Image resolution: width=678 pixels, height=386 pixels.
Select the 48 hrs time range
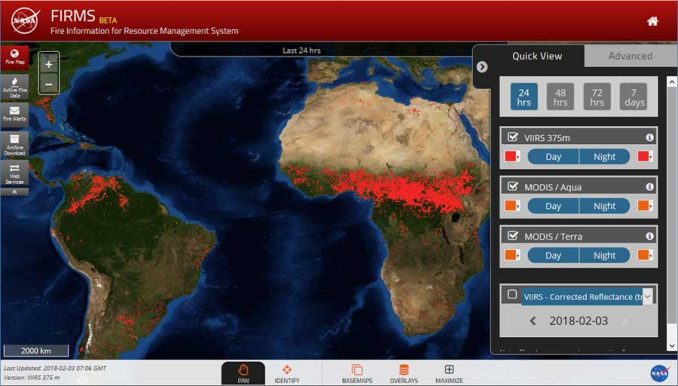pos(560,97)
